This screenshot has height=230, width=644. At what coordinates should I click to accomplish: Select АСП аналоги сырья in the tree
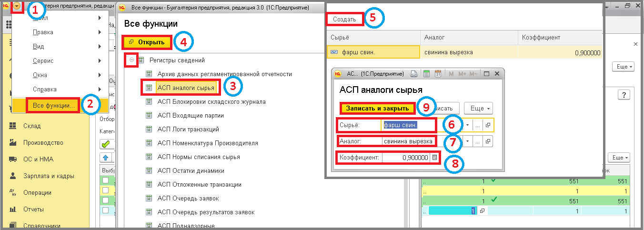click(x=186, y=88)
